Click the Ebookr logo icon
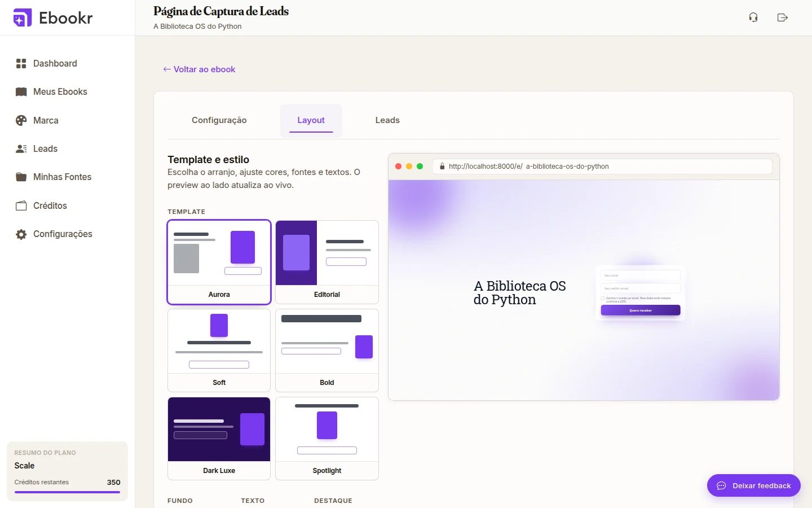This screenshot has height=508, width=812. (x=23, y=18)
